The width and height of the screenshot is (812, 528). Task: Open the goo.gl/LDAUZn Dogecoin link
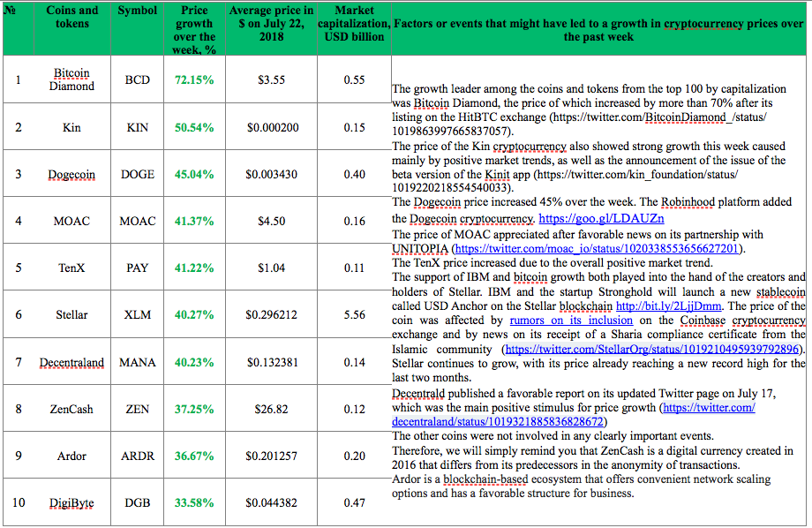(601, 218)
